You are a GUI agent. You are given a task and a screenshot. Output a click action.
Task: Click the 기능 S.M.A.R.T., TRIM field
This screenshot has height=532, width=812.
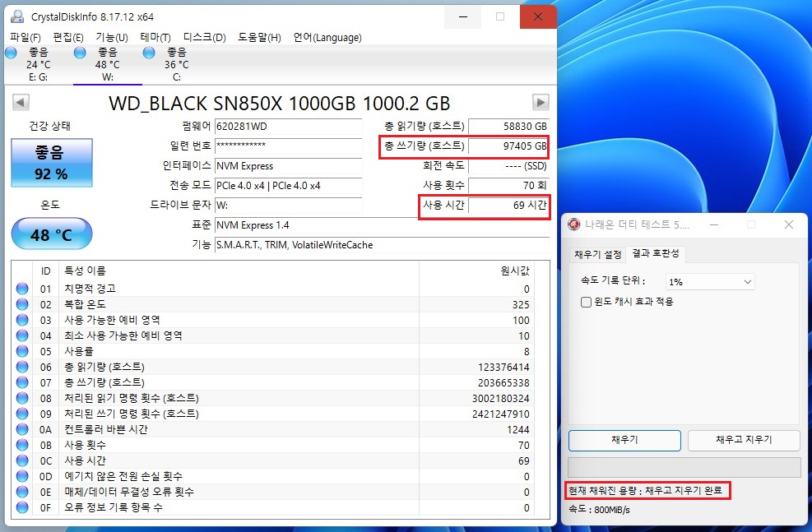[383, 245]
